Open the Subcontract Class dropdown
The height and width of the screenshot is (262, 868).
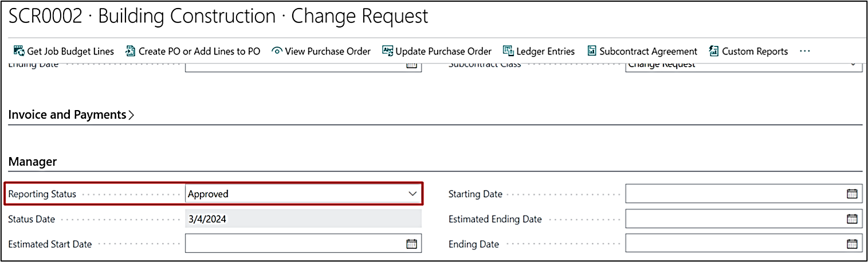coord(853,65)
